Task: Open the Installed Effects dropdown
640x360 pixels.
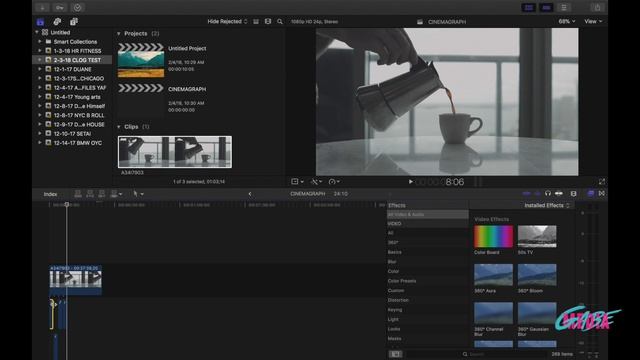Action: point(547,205)
